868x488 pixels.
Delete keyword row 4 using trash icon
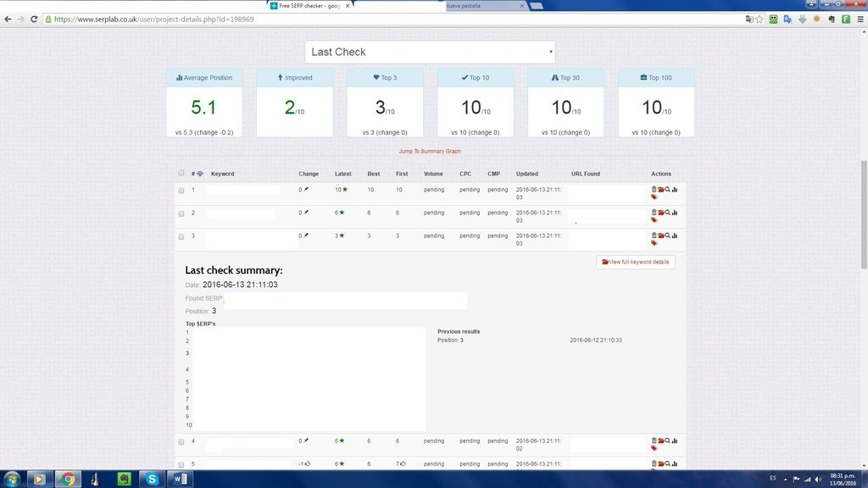click(x=654, y=441)
